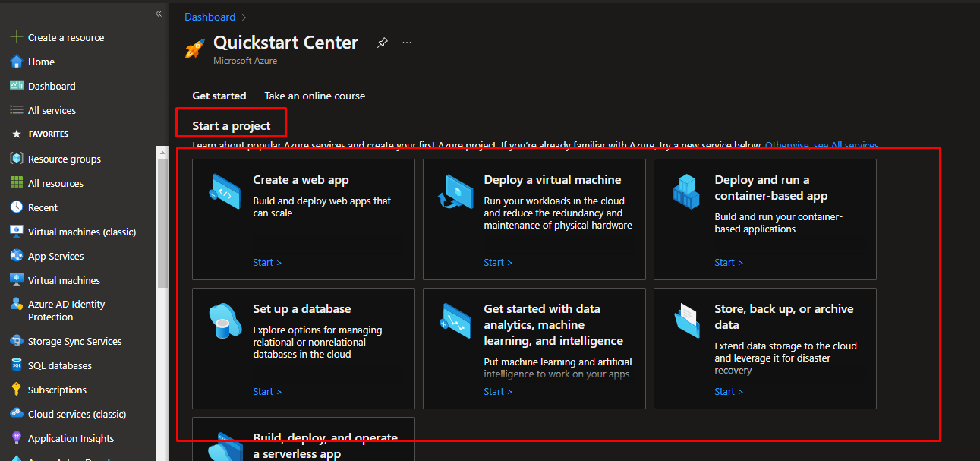Open Resource groups icon in favorites
This screenshot has width=980, height=461.
click(16, 159)
